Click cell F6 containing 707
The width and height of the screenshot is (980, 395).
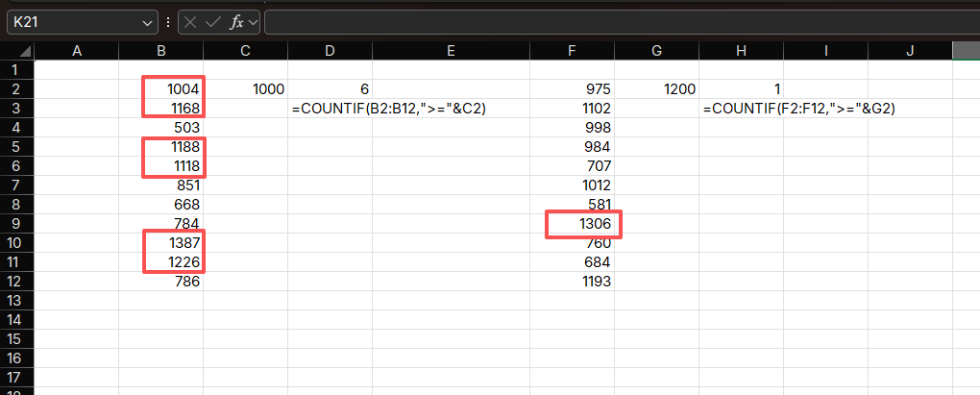(x=572, y=166)
